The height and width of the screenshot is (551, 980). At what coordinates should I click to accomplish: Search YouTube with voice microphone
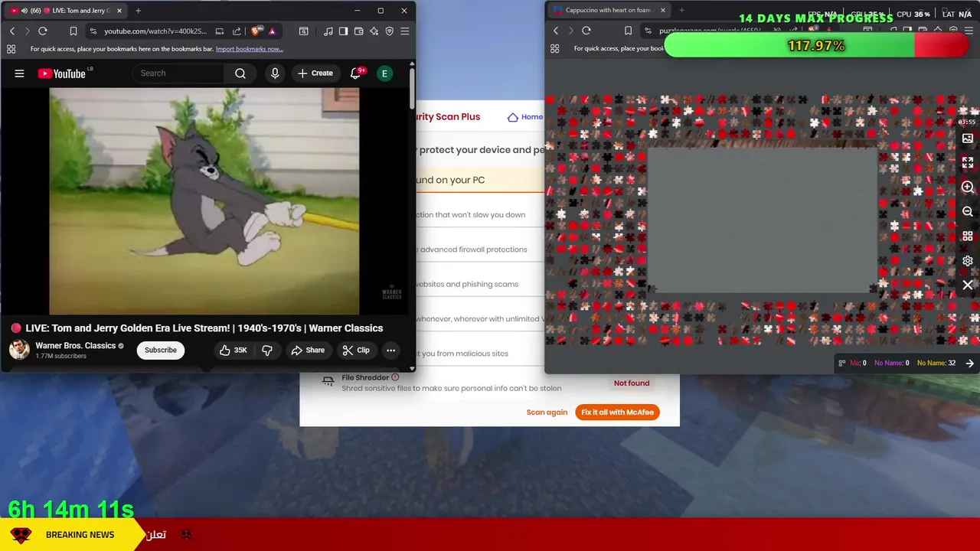275,73
